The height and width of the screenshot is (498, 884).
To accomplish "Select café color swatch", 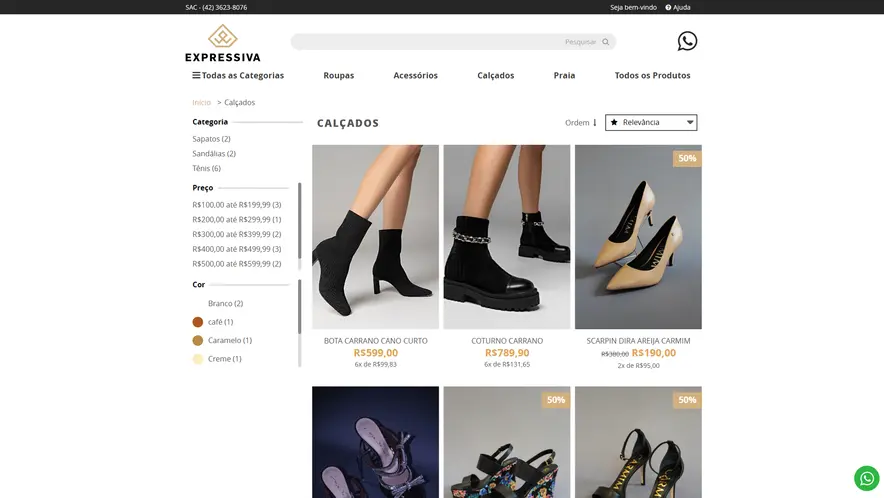I will pyautogui.click(x=197, y=322).
